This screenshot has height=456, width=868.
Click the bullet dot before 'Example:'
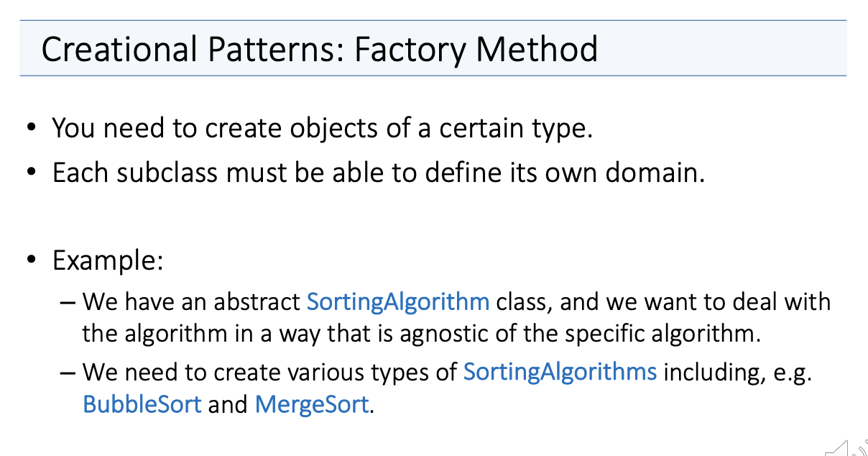pos(31,261)
